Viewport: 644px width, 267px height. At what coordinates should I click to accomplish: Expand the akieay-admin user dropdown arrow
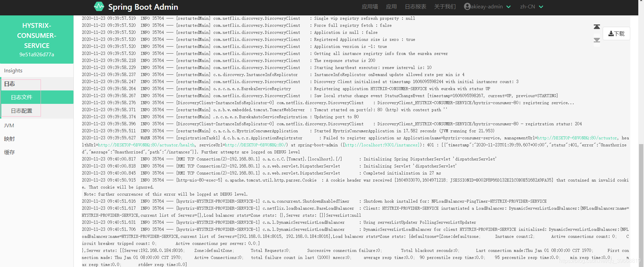click(508, 7)
